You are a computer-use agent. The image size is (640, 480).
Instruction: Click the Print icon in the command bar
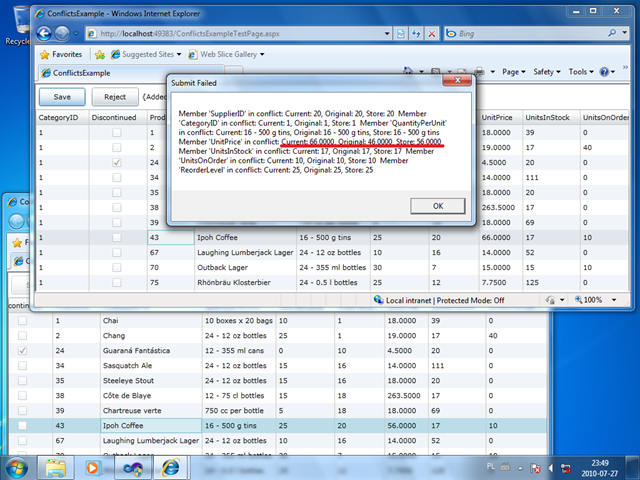480,72
